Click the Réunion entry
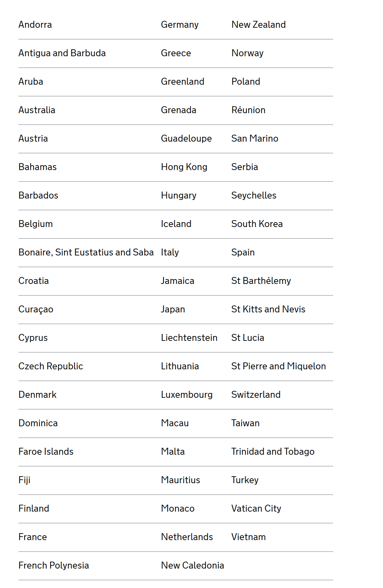The width and height of the screenshot is (383, 588). (x=248, y=110)
